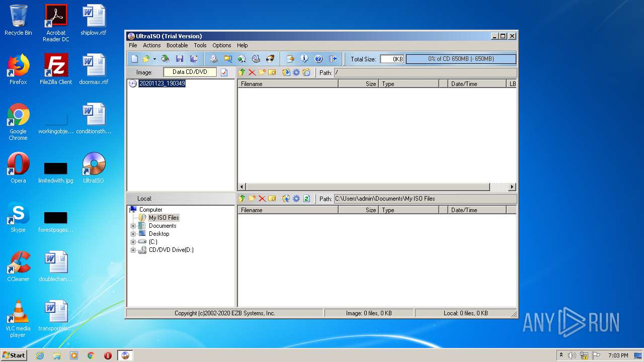Click the gear icon in Local toolbar
644x362 pixels.
click(x=296, y=199)
